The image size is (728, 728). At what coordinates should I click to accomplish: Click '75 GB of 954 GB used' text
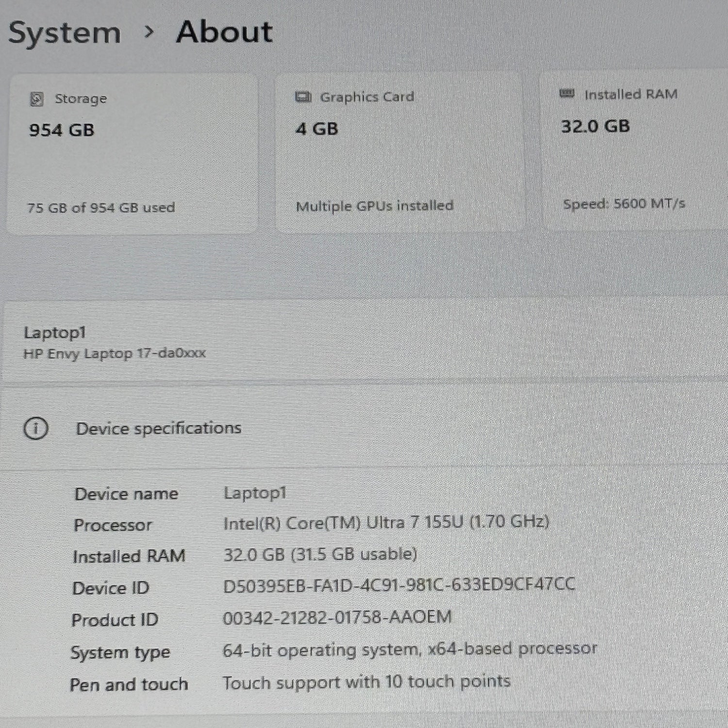pyautogui.click(x=101, y=208)
